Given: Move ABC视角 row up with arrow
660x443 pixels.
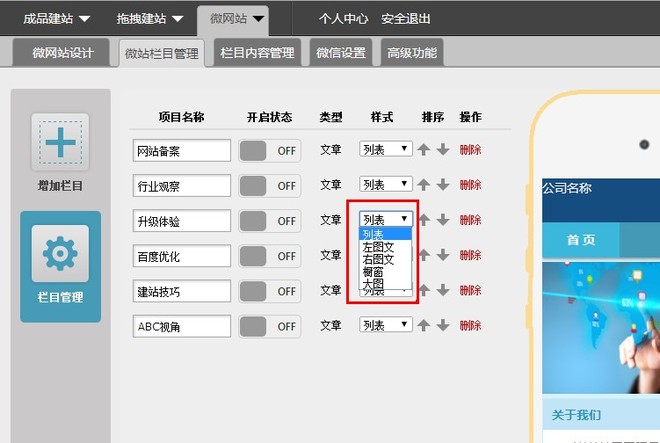Looking at the screenshot, I should click(x=424, y=326).
